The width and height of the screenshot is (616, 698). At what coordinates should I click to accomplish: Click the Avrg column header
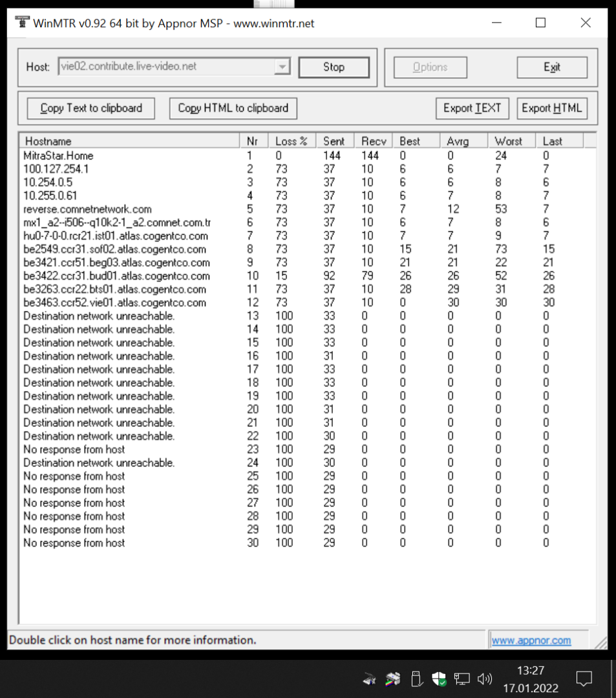(x=464, y=141)
